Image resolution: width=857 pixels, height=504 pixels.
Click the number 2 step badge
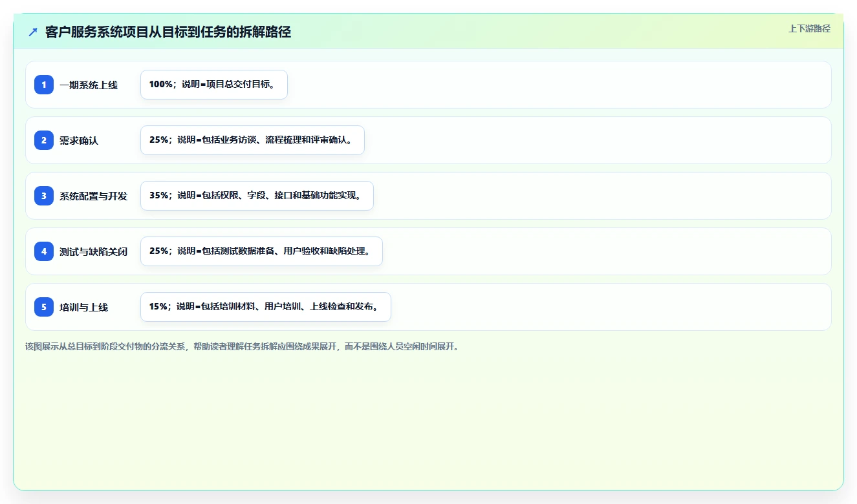[x=44, y=140]
